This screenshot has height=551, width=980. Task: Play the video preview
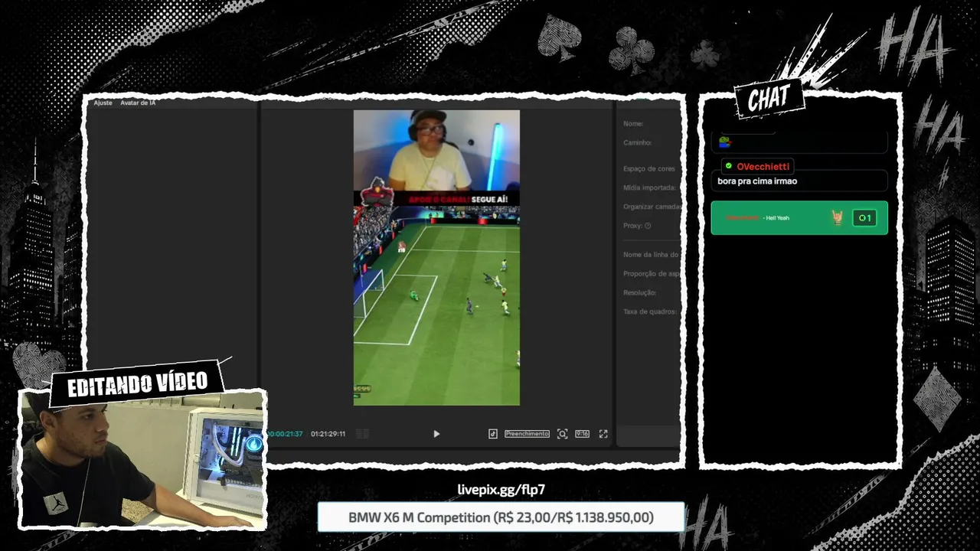[436, 434]
